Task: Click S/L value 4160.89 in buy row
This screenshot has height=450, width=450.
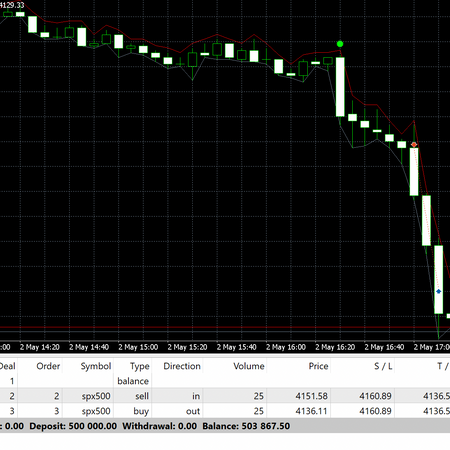Action: pos(375,411)
